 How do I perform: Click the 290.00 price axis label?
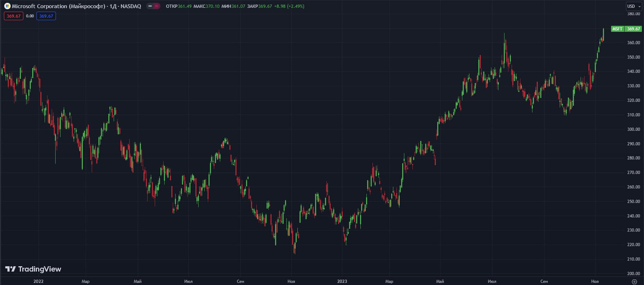(633, 144)
